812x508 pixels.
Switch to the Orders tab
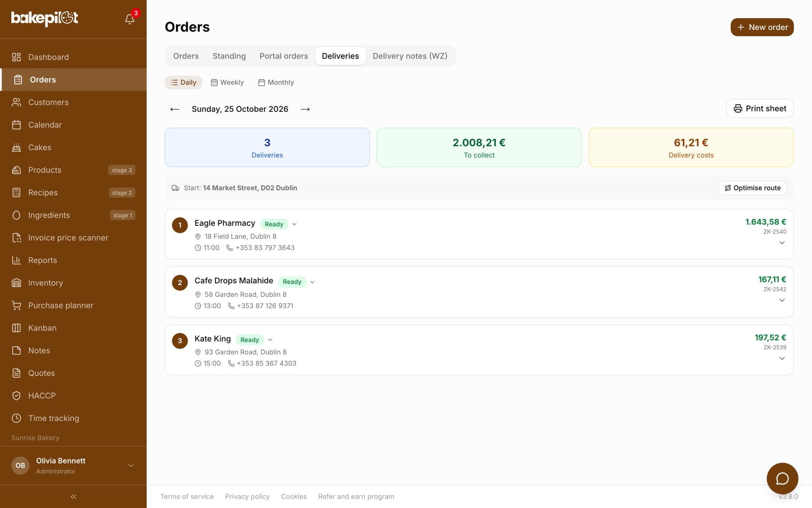(x=186, y=56)
